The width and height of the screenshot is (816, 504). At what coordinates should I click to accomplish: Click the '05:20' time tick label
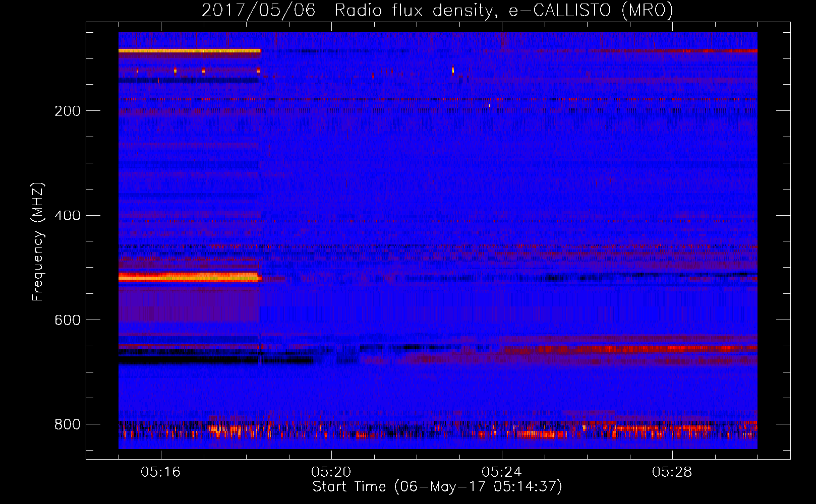click(331, 472)
